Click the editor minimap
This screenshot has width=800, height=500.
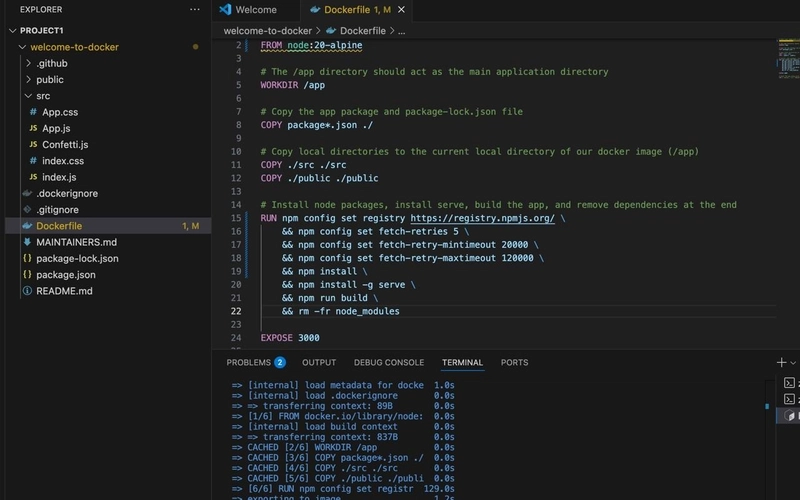point(788,59)
